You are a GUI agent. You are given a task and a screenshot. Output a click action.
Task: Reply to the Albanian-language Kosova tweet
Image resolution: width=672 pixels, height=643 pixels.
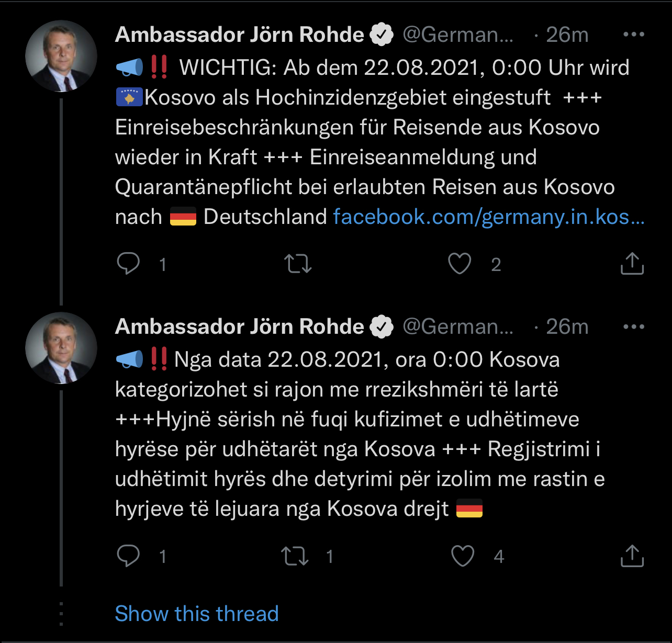pos(128,556)
